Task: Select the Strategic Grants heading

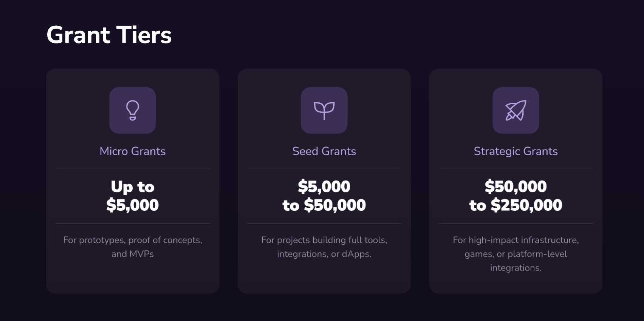Action: coord(516,151)
